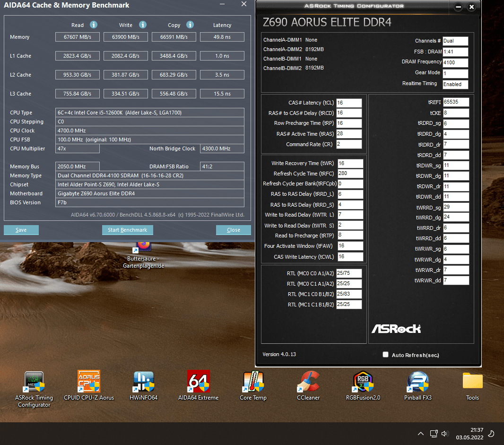The image size is (504, 445).
Task: Minimize the ASRock Timing Configurator window
Action: pyautogui.click(x=458, y=7)
